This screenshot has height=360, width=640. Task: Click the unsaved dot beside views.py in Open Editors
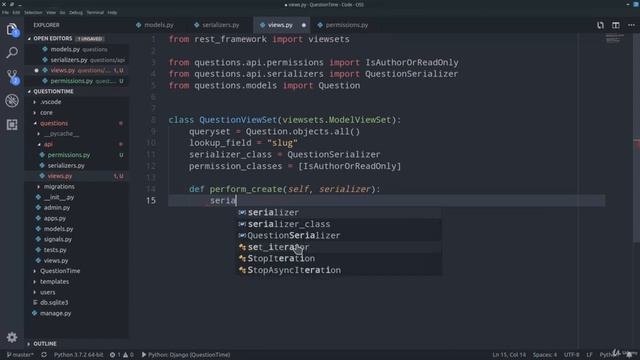pyautogui.click(x=36, y=71)
